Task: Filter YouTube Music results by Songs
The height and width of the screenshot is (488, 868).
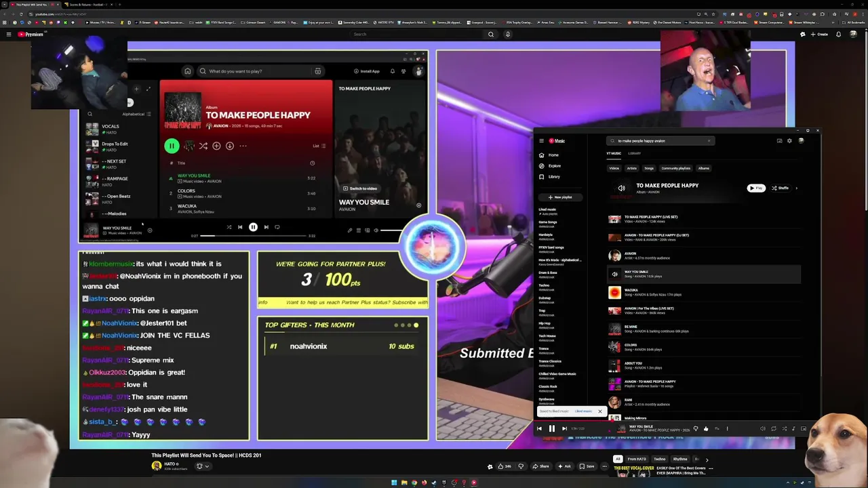Action: pos(649,168)
